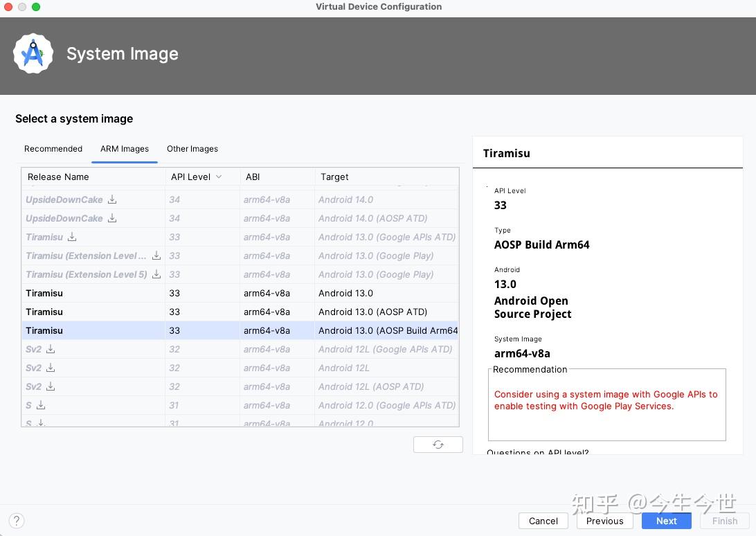The height and width of the screenshot is (536, 756).
Task: Download Tiramisu Google APIs ATD image
Action: (72, 237)
